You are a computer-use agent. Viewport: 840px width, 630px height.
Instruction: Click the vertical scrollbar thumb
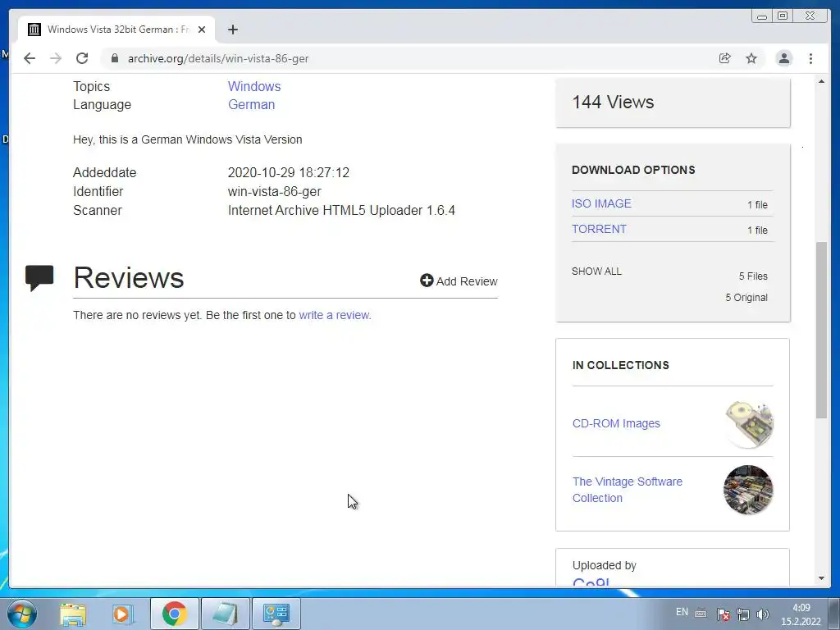coord(821,330)
